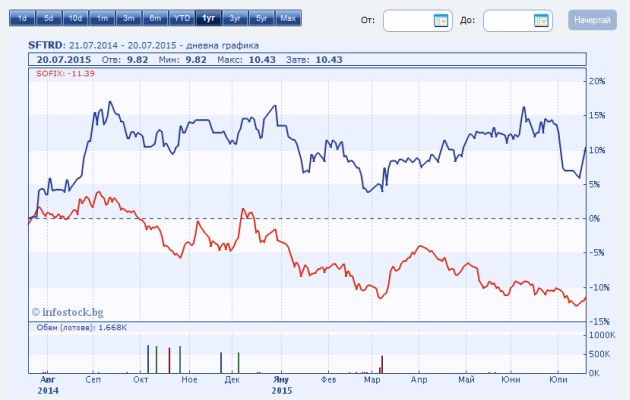
Task: Click the Май month axis label
Action: click(466, 380)
